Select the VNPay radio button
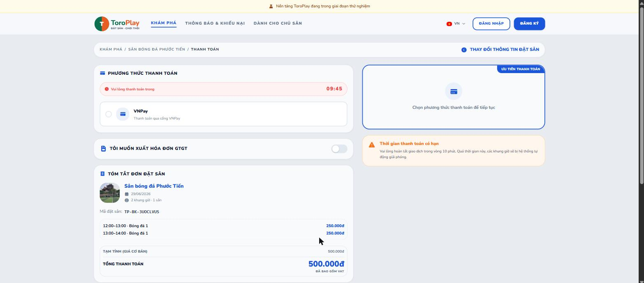Image resolution: width=644 pixels, height=283 pixels. coord(109,114)
